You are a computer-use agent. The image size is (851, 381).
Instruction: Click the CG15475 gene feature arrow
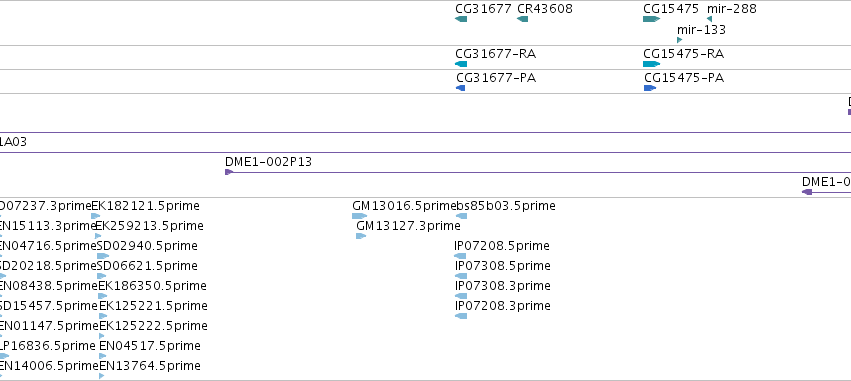pyautogui.click(x=651, y=19)
